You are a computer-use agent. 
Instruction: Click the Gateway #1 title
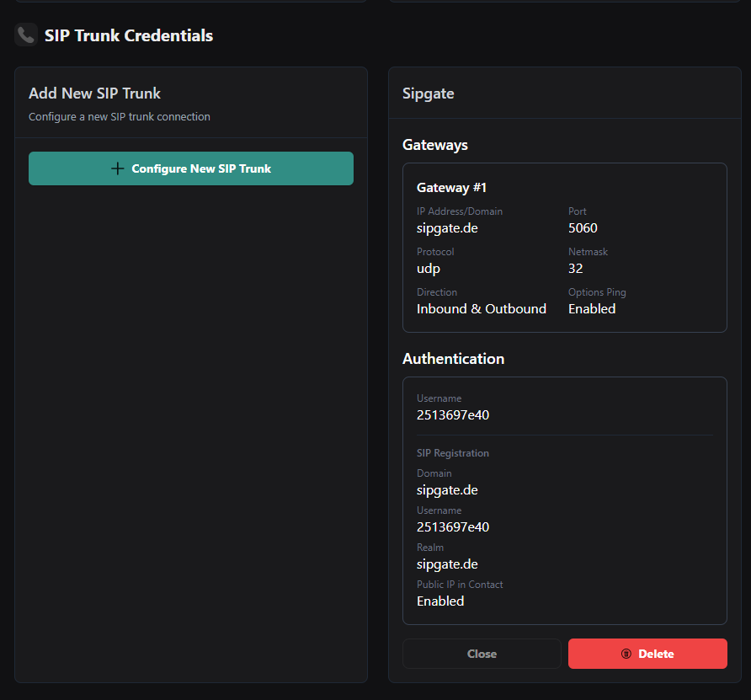tap(451, 187)
